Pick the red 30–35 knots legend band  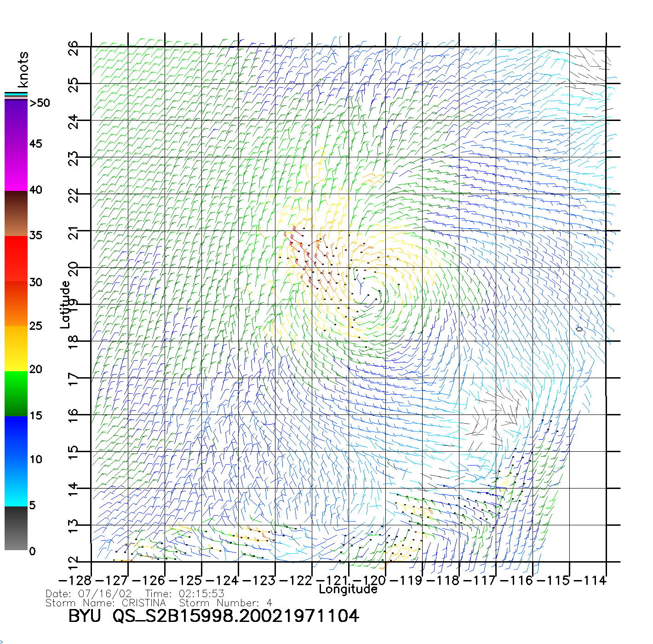pos(16,259)
